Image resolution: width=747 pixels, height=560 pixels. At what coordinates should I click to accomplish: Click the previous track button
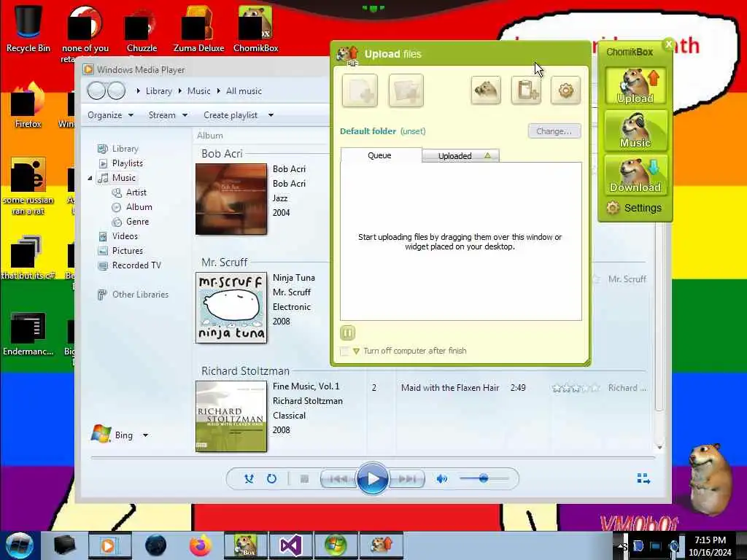[x=338, y=478]
